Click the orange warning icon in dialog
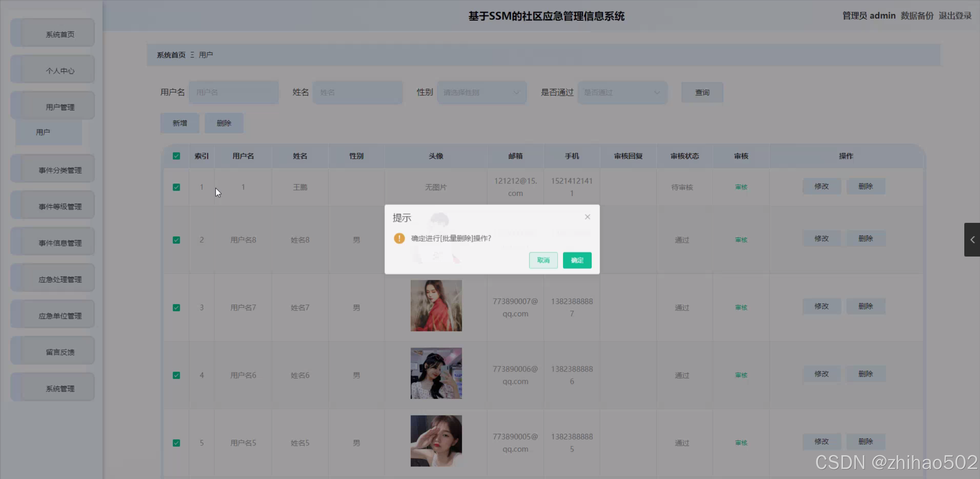 point(399,239)
